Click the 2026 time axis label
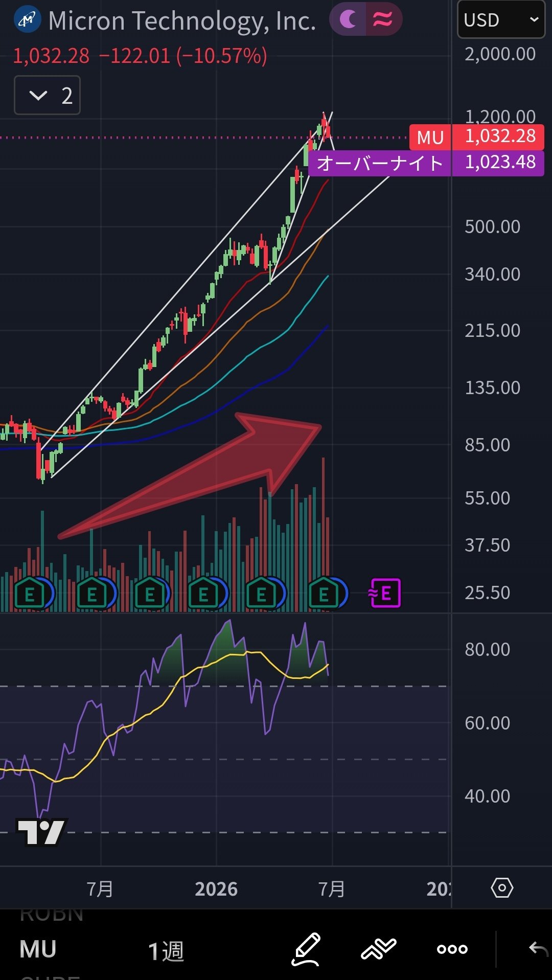552x980 pixels. point(216,889)
